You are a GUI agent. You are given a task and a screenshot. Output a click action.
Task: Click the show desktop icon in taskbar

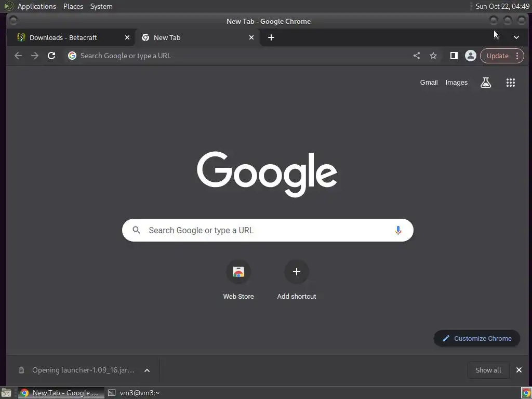click(6, 393)
